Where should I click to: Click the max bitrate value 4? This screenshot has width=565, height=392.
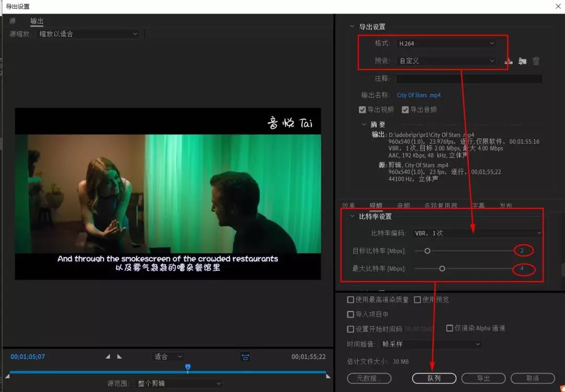tap(522, 268)
